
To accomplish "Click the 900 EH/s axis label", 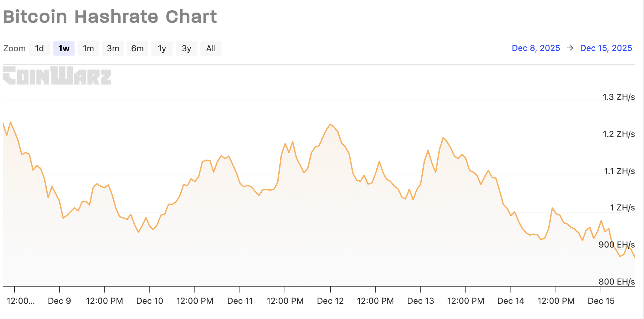I will tap(617, 245).
